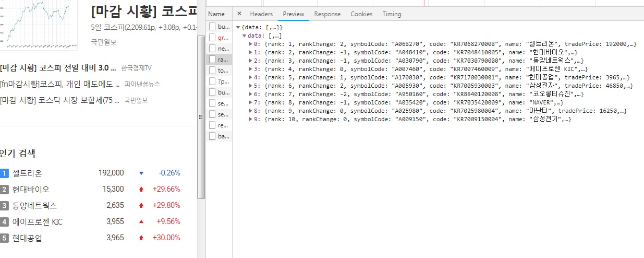The width and height of the screenshot is (644, 258).
Task: Open the Timing tab
Action: [x=392, y=14]
